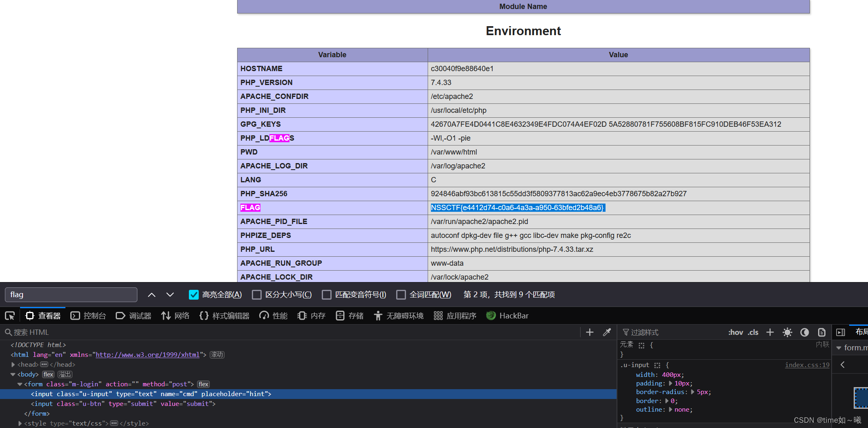
Task: Toggle print media simulation page icon
Action: (822, 332)
